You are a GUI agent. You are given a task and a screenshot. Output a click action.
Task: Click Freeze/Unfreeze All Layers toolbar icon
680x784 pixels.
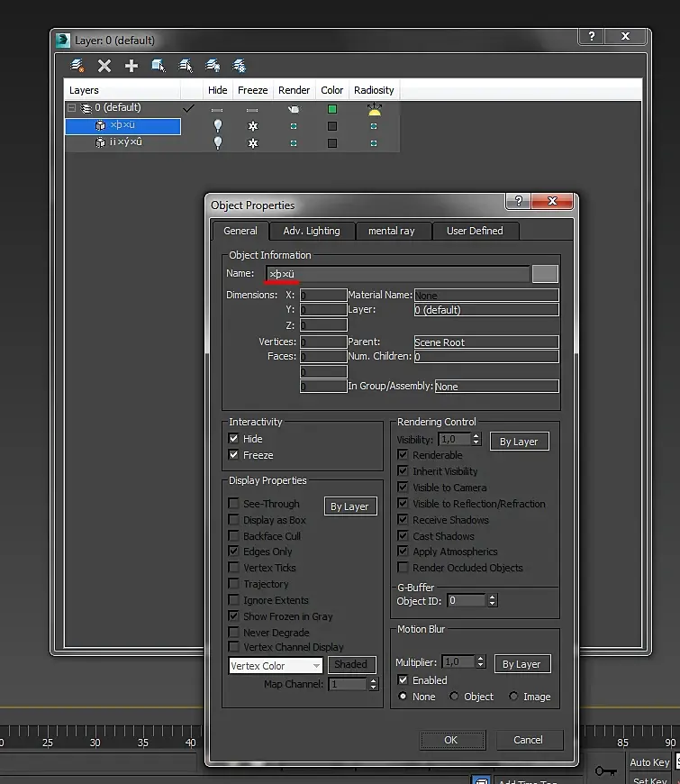point(240,66)
